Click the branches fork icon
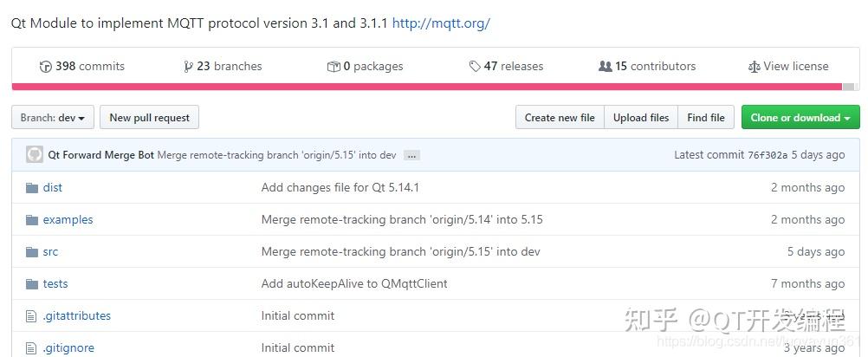This screenshot has height=357, width=868. click(x=188, y=67)
